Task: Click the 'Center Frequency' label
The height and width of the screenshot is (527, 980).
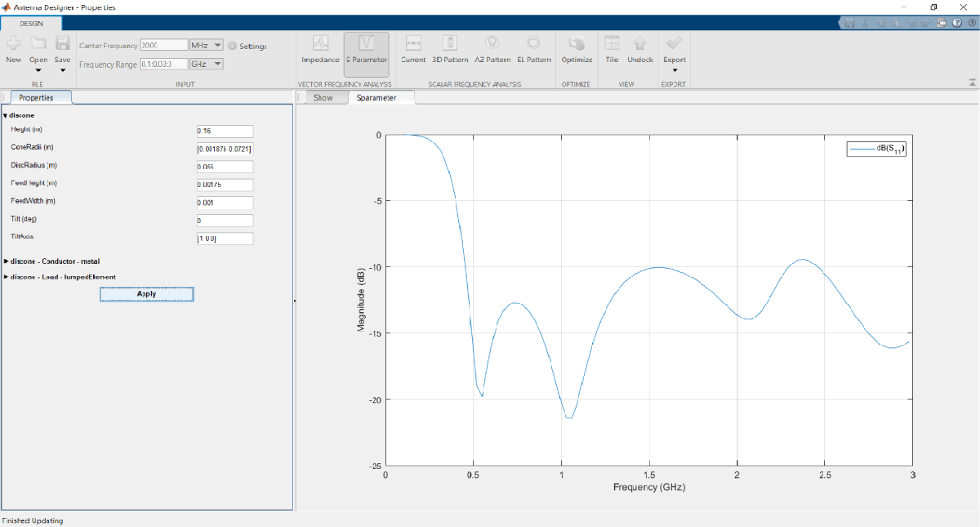Action: (109, 47)
